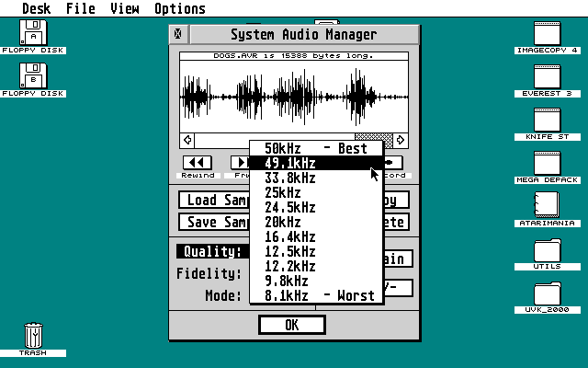
Task: Choose 50kHz - Best quality
Action: [x=316, y=148]
